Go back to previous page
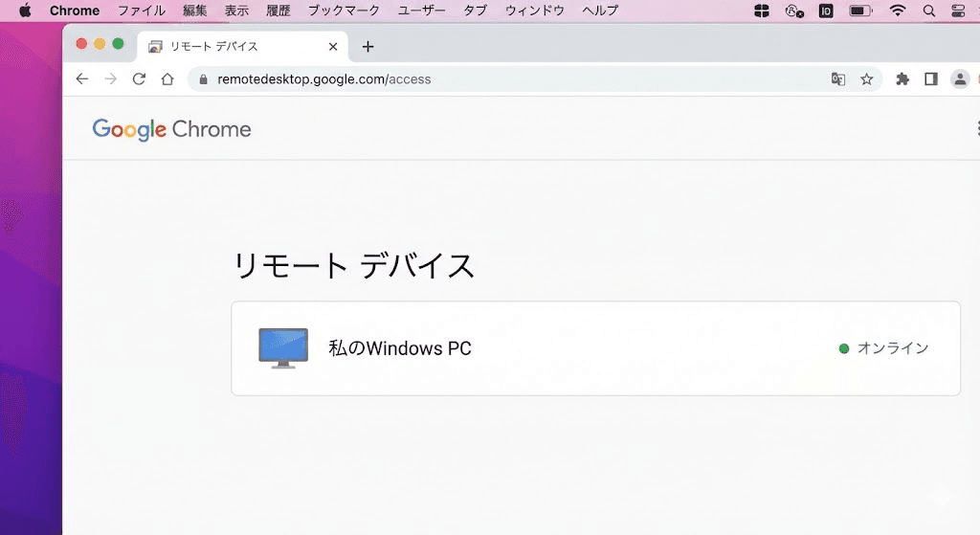 click(x=82, y=79)
